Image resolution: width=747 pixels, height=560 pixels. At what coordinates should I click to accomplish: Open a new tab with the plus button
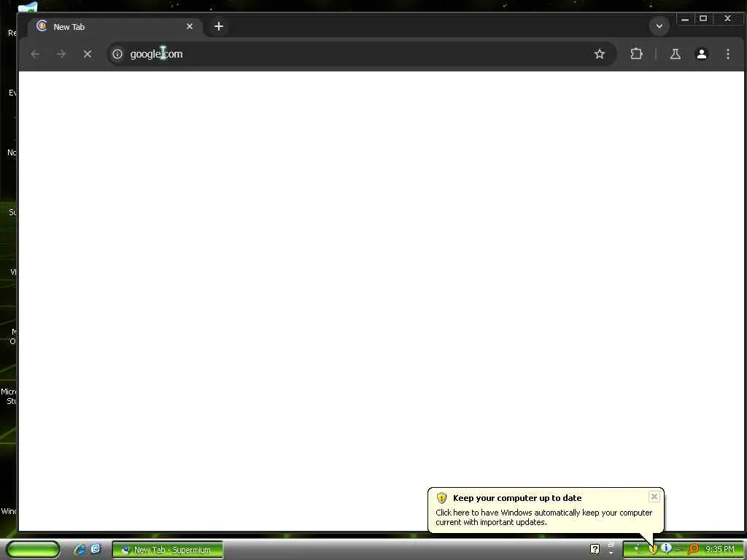pos(219,26)
